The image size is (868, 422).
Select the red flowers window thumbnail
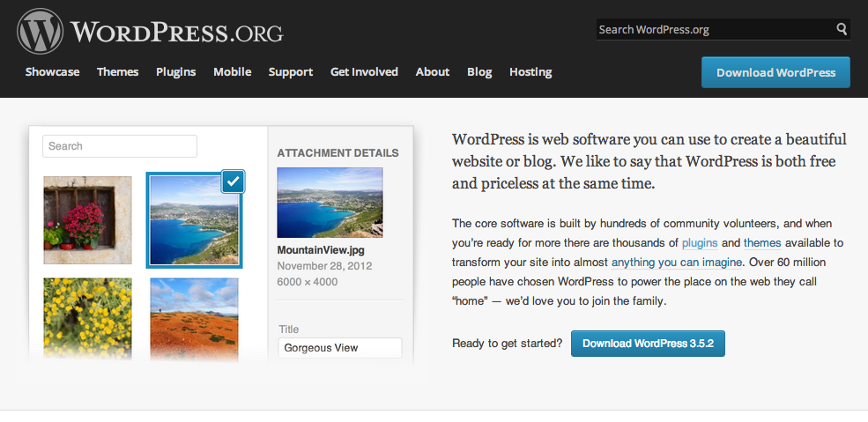click(x=87, y=220)
